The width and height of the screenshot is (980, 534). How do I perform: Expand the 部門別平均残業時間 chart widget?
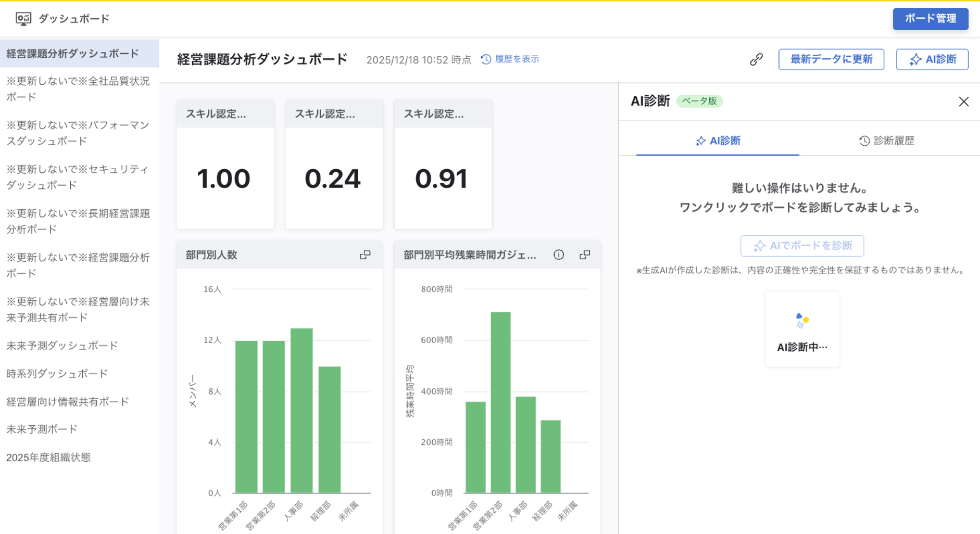[585, 255]
